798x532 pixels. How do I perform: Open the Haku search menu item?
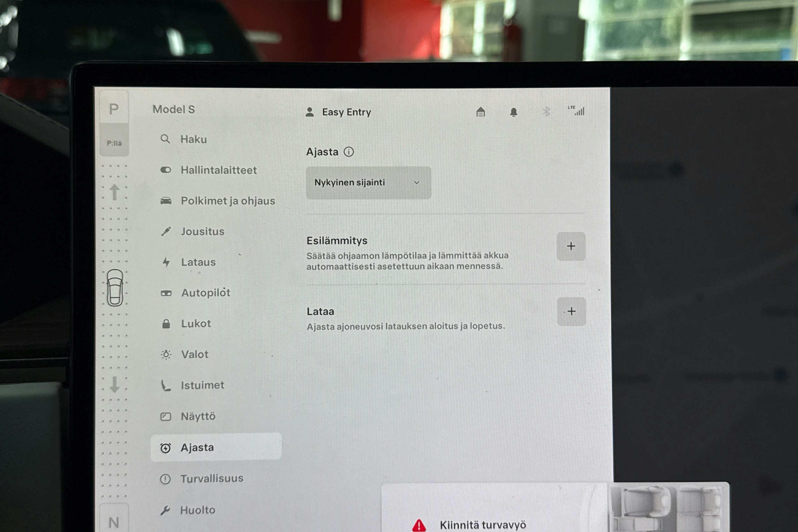coord(216,139)
